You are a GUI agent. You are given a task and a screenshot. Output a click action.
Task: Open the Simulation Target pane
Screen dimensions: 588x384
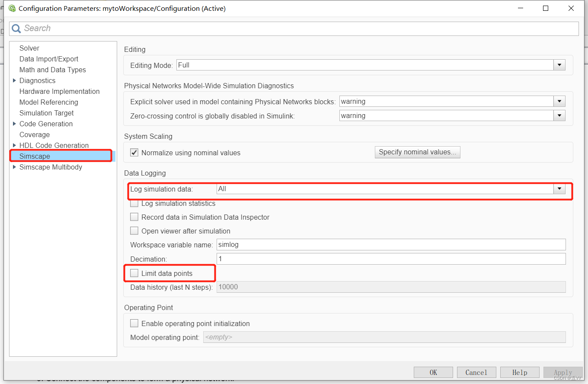click(47, 113)
